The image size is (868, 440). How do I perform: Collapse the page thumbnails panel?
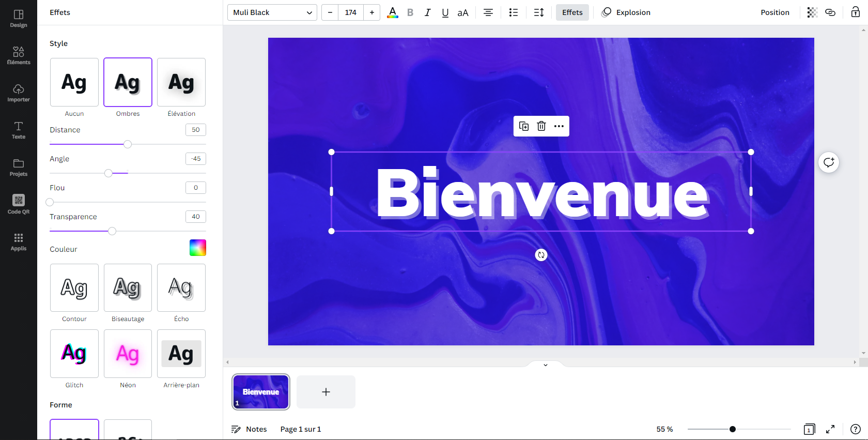pos(545,365)
